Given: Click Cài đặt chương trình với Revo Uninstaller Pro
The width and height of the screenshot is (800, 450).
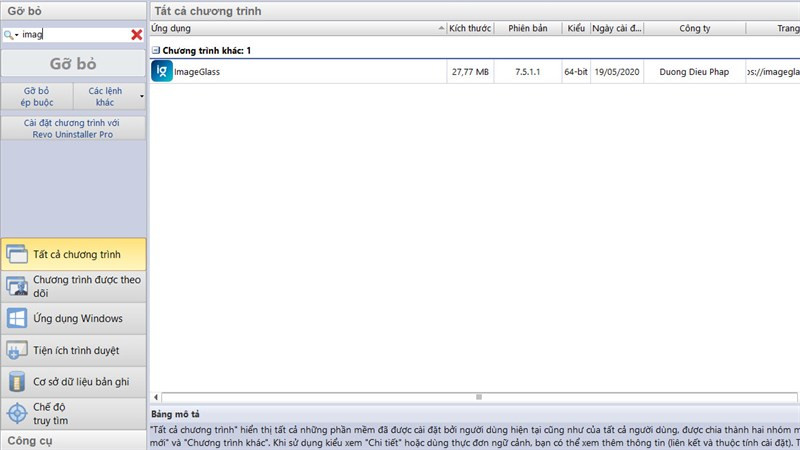Looking at the screenshot, I should (73, 129).
